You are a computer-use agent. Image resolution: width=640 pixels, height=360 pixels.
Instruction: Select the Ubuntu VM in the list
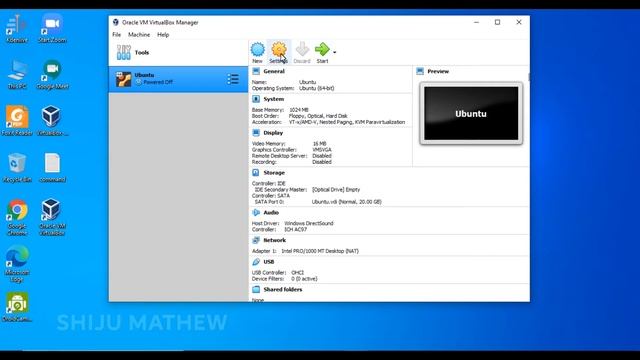[x=178, y=79]
